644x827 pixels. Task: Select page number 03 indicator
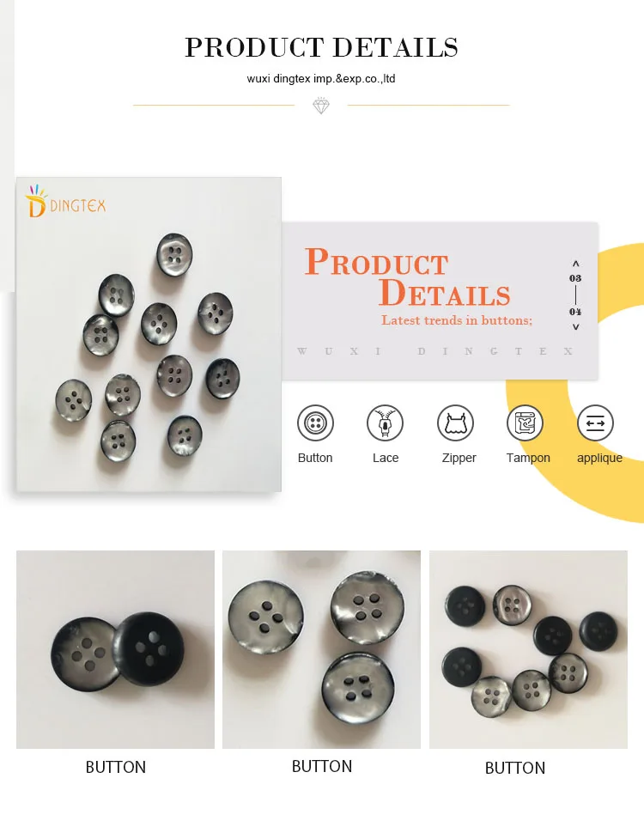coord(575,278)
